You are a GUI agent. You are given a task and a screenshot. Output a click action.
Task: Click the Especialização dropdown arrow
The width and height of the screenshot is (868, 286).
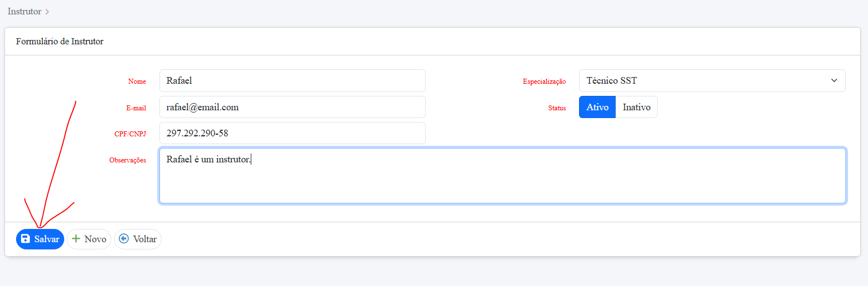[834, 80]
